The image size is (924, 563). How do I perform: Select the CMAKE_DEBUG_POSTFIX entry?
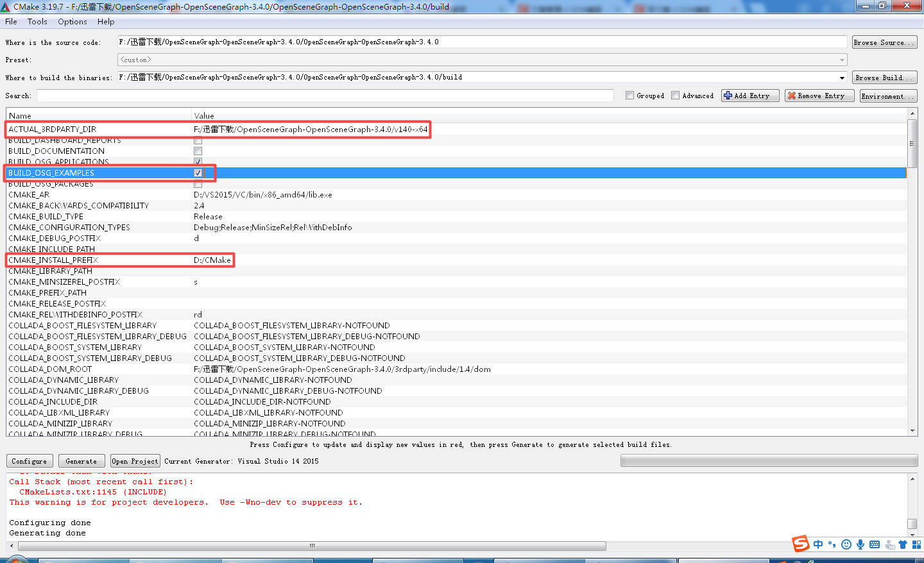(55, 239)
